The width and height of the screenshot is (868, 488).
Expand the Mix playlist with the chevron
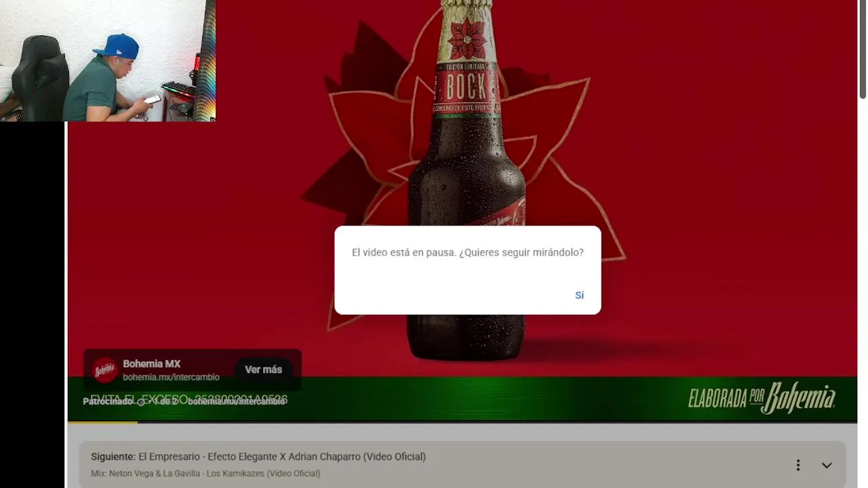(827, 465)
